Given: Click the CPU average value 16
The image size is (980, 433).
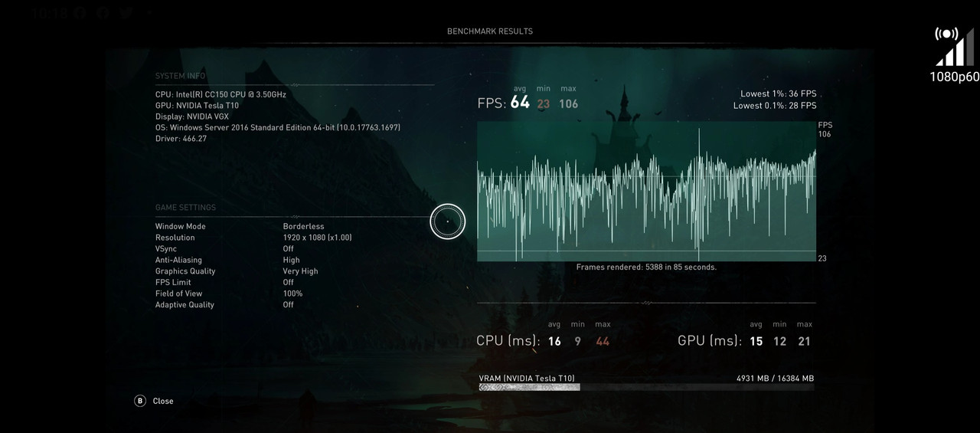Looking at the screenshot, I should tap(554, 342).
